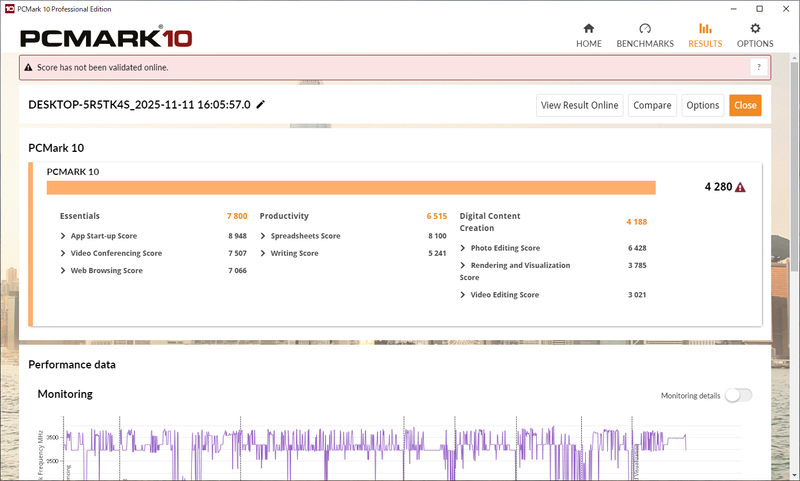Image resolution: width=800 pixels, height=481 pixels.
Task: Expand Spreadsheets Score row
Action: click(x=263, y=236)
